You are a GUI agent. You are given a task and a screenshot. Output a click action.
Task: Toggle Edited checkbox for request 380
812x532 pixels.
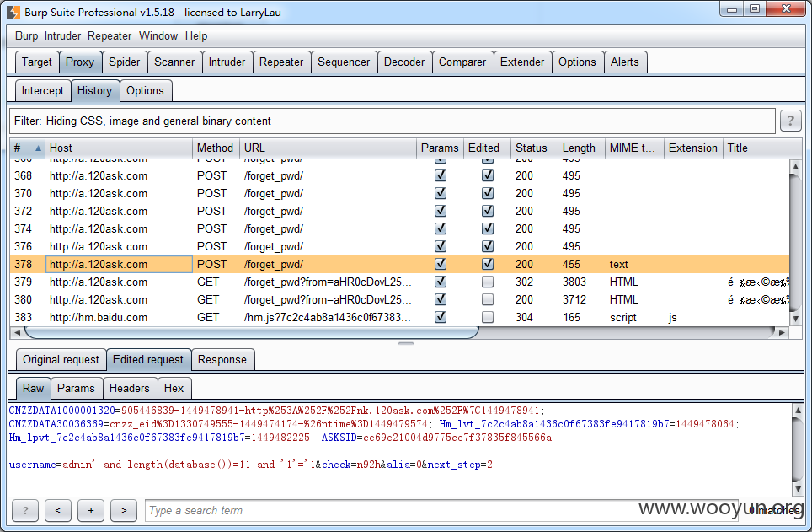488,299
